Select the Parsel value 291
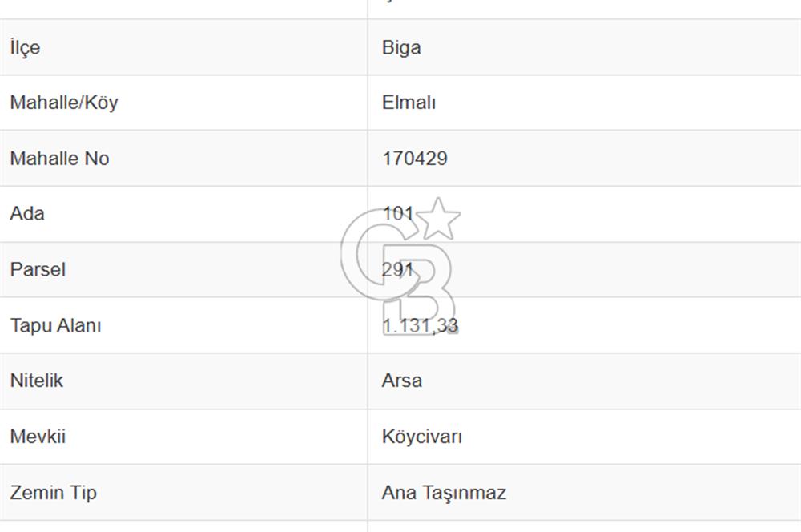Image resolution: width=801 pixels, height=532 pixels. click(x=397, y=269)
